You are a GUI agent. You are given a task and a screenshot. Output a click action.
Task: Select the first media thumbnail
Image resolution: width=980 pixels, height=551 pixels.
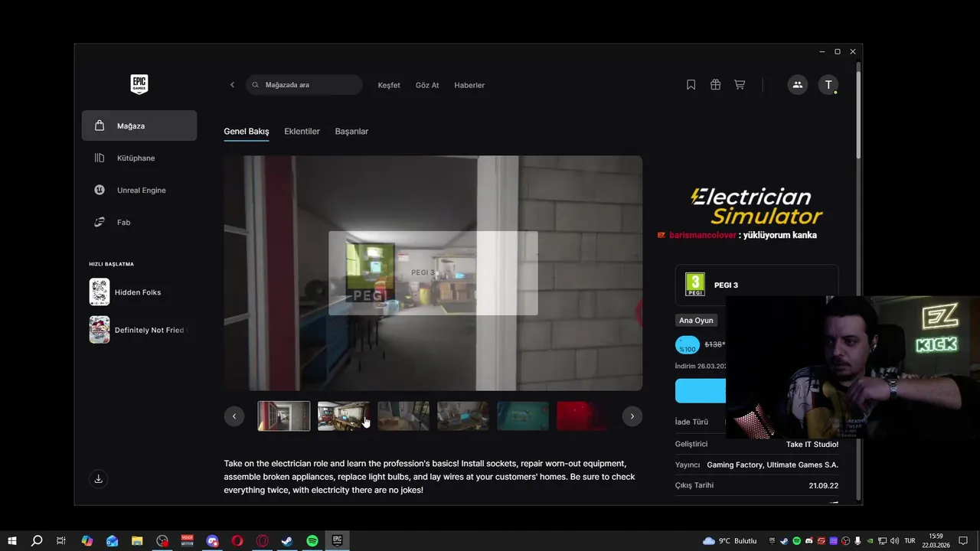[x=284, y=416]
